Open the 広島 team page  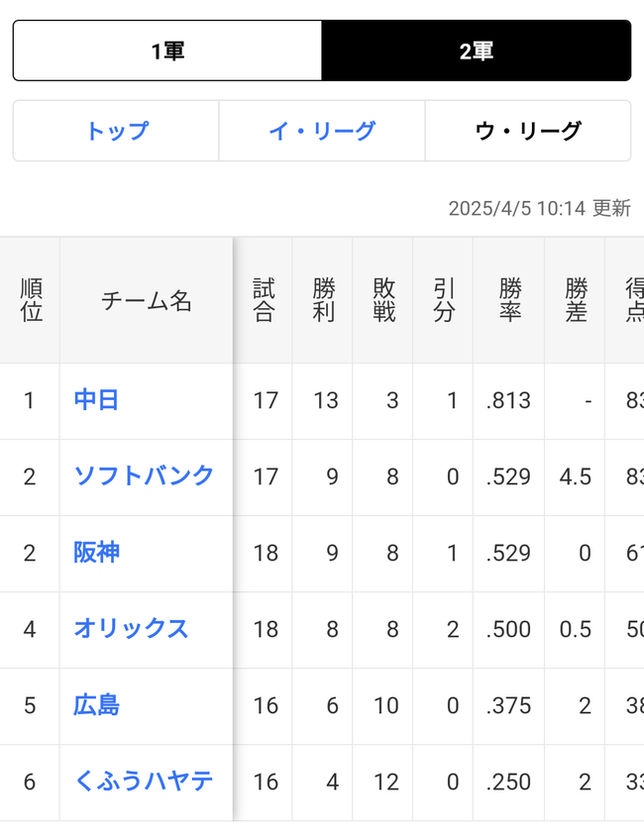(x=95, y=705)
